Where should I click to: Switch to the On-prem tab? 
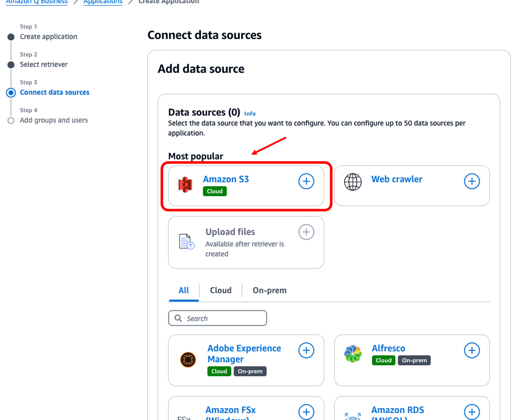click(269, 290)
